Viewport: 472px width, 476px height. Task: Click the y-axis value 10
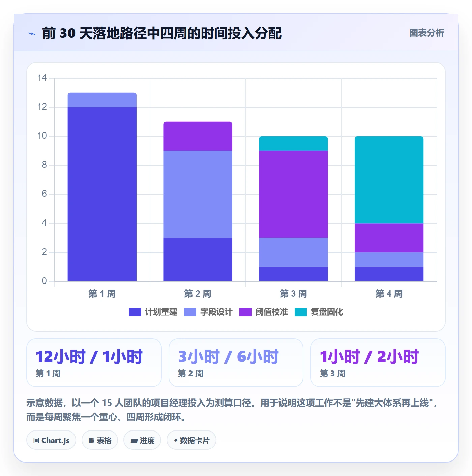(42, 136)
